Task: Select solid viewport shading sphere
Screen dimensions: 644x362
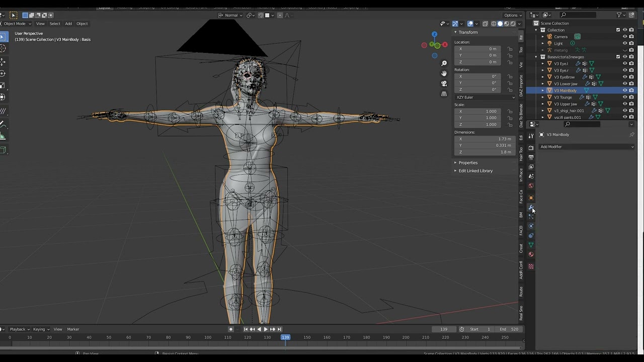Action: tap(500, 24)
